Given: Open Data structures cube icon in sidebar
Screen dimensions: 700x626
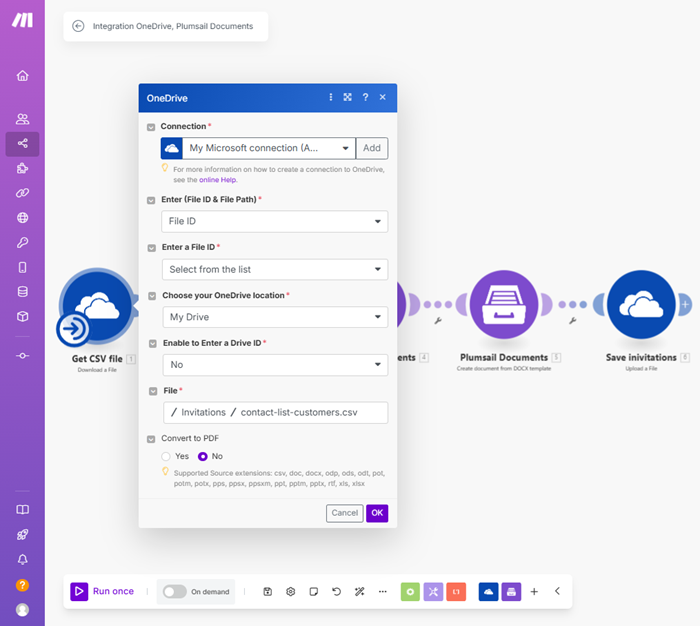Looking at the screenshot, I should pyautogui.click(x=22, y=317).
